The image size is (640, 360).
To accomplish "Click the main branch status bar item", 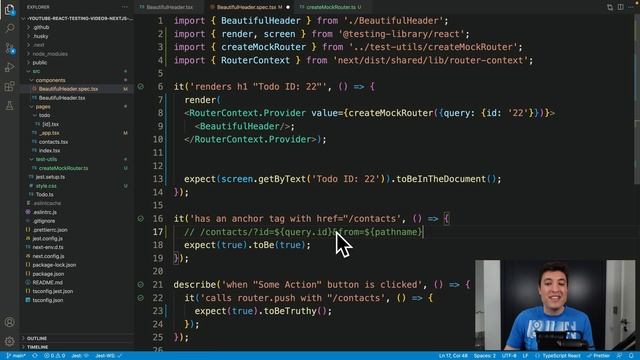I will 16,356.
